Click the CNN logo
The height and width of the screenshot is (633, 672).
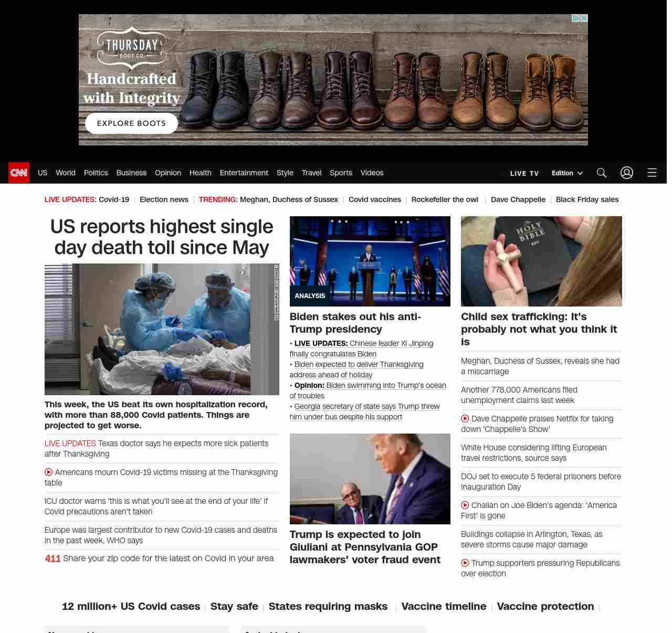click(x=19, y=173)
